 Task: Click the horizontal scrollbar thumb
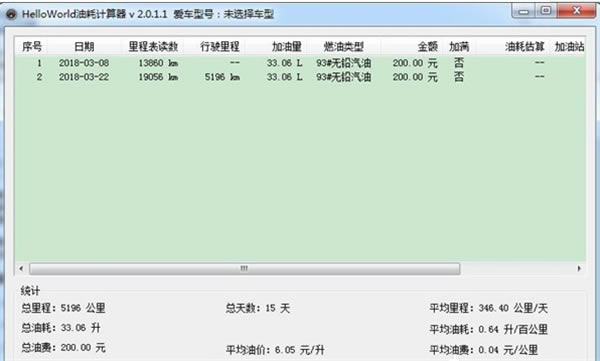pyautogui.click(x=245, y=269)
